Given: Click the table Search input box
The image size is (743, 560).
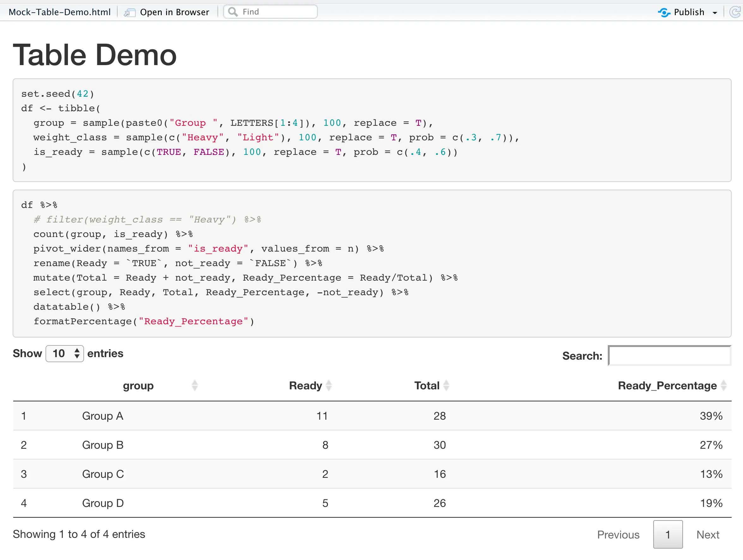Looking at the screenshot, I should coord(669,356).
